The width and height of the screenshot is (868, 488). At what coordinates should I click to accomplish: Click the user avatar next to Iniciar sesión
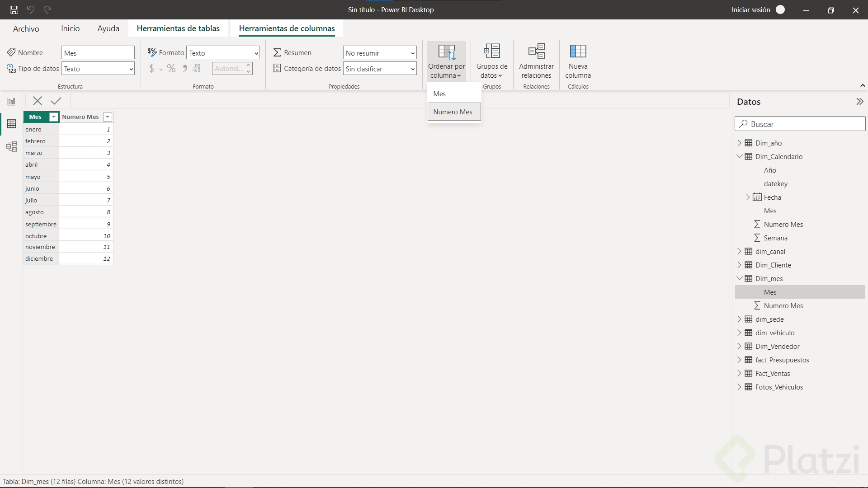tap(780, 9)
